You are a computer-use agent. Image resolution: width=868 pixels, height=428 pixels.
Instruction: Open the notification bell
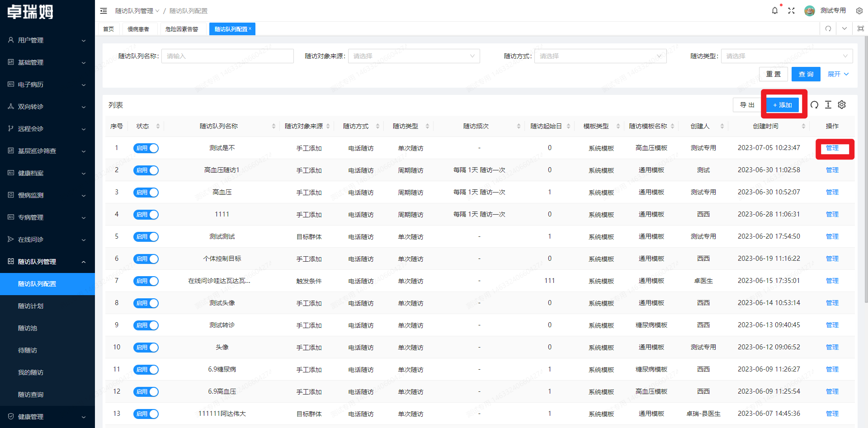(775, 10)
